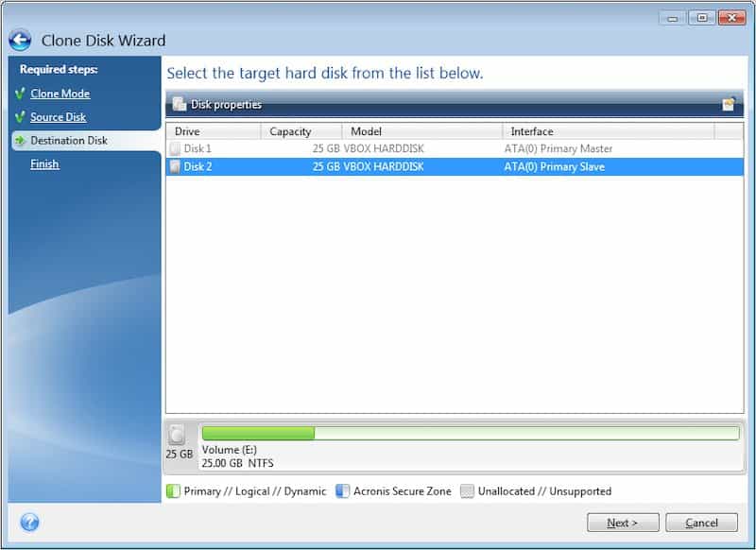Click the gray Unallocated legend icon
756x550 pixels.
click(x=467, y=491)
